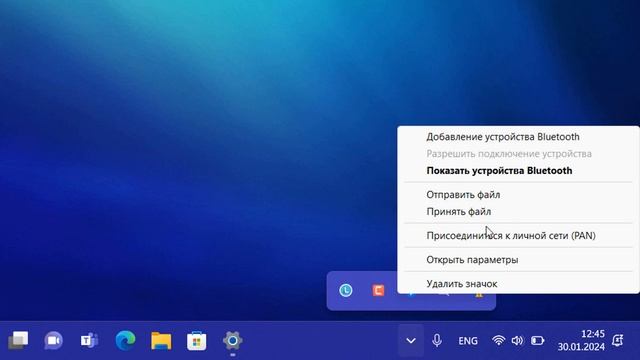This screenshot has width=640, height=360.
Task: Open Microsoft Store on taskbar
Action: coord(197,340)
